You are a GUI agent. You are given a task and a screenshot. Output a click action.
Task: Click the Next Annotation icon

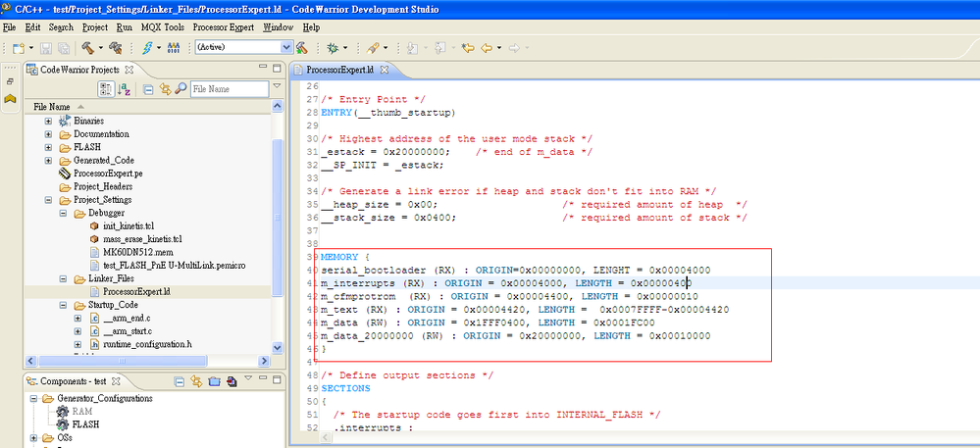(412, 47)
